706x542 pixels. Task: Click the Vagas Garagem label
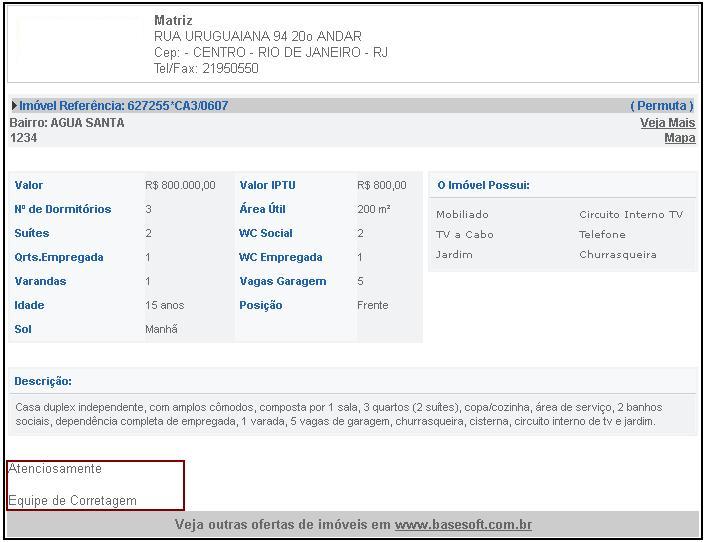coord(282,281)
